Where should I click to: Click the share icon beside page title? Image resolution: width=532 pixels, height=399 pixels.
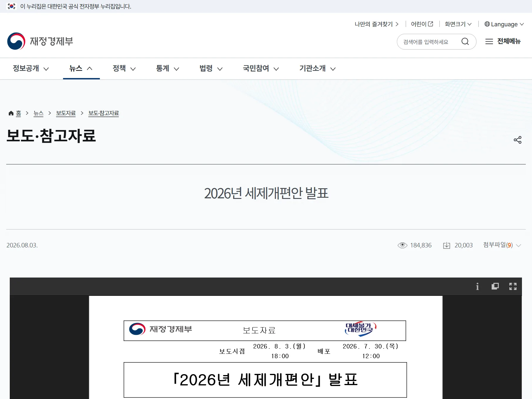click(x=518, y=140)
